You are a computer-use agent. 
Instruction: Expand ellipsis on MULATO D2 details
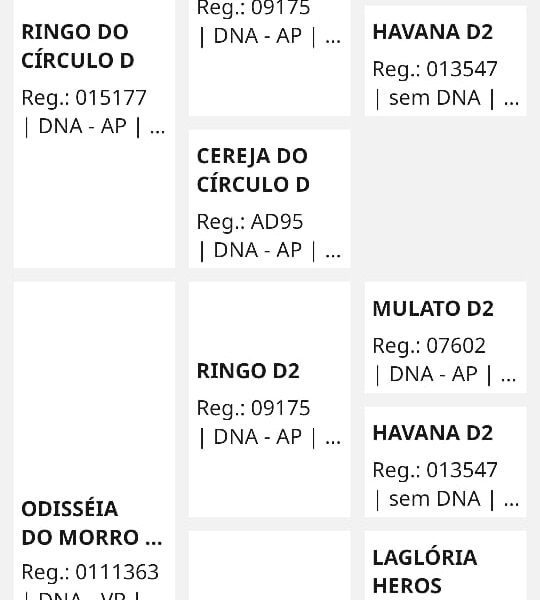[x=508, y=375]
